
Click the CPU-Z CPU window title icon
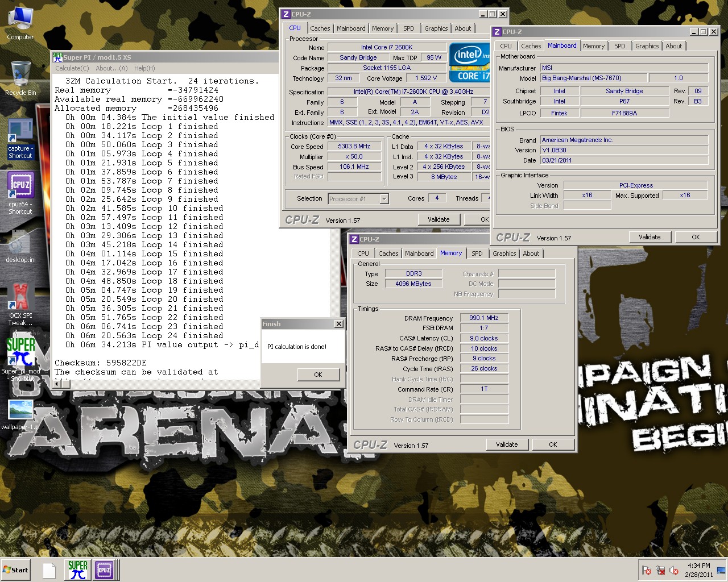(286, 14)
